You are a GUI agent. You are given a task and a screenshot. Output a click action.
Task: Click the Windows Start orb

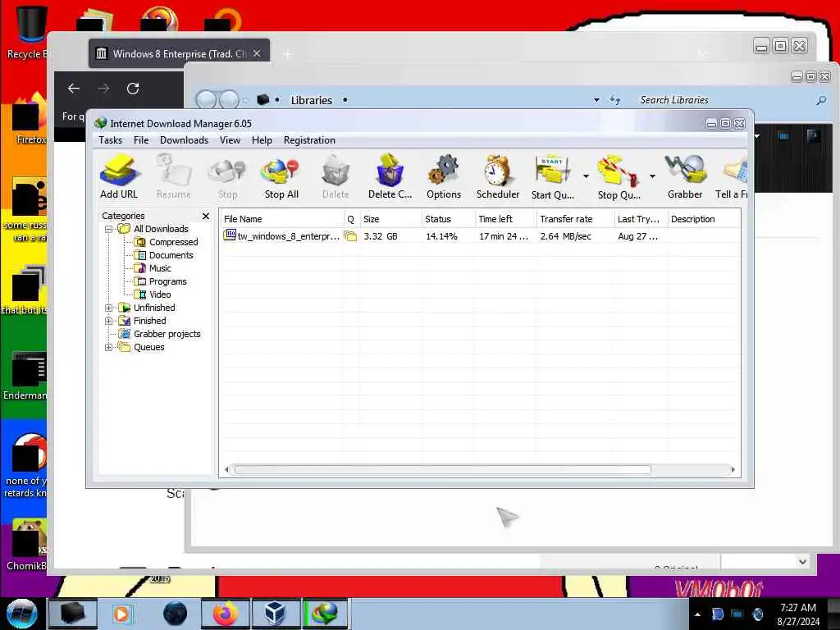(x=21, y=614)
